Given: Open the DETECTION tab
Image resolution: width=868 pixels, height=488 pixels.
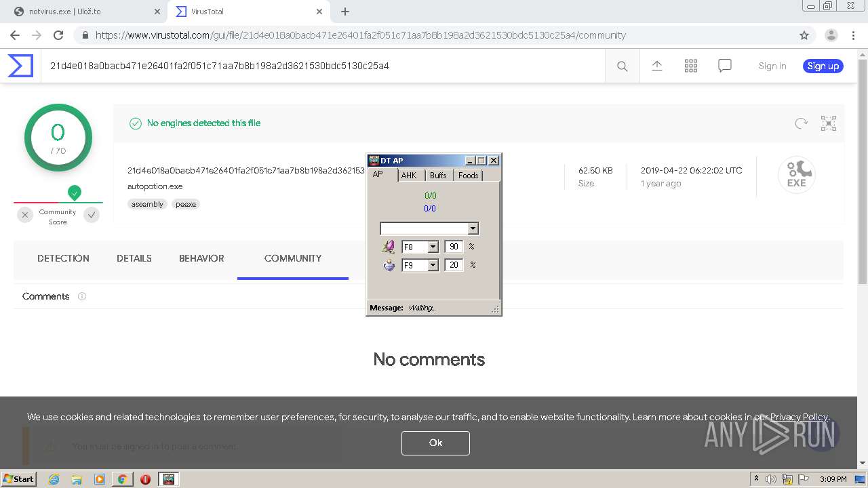Looking at the screenshot, I should pyautogui.click(x=63, y=258).
